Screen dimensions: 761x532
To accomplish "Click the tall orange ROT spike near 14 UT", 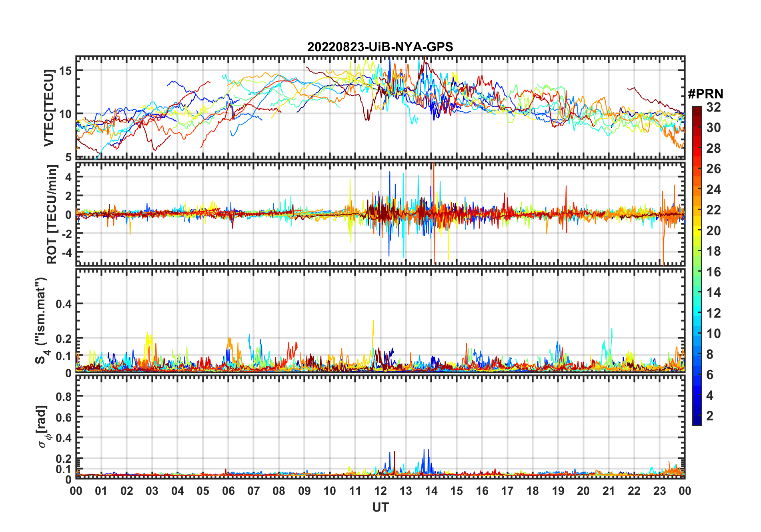I will pos(434,212).
